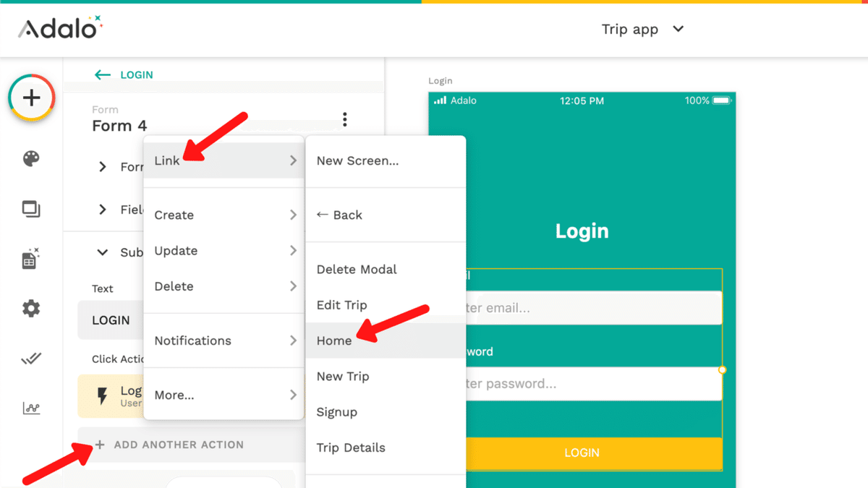Select Delete in the action menu
Screen dimensions: 868x488
[x=224, y=286]
